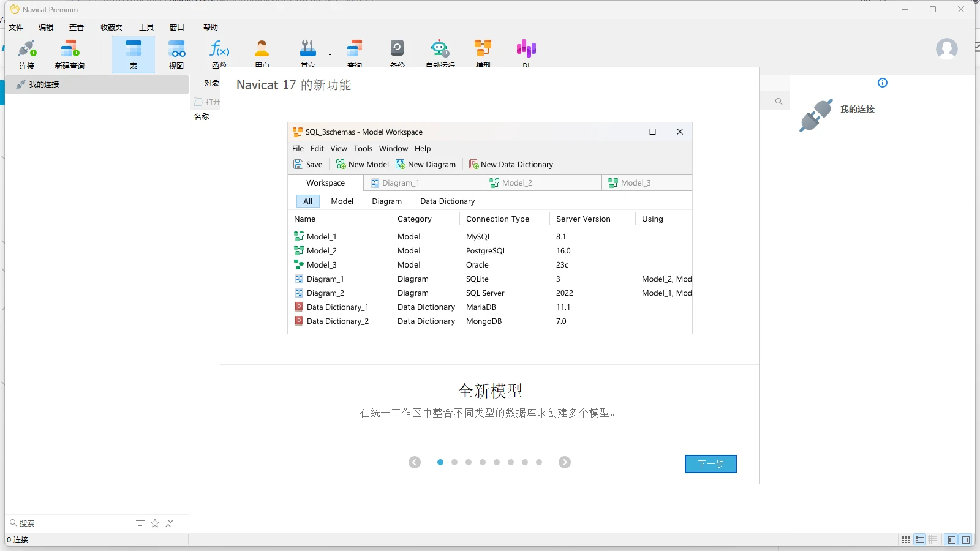
Task: Select the seventh pagination dot
Action: tap(525, 462)
